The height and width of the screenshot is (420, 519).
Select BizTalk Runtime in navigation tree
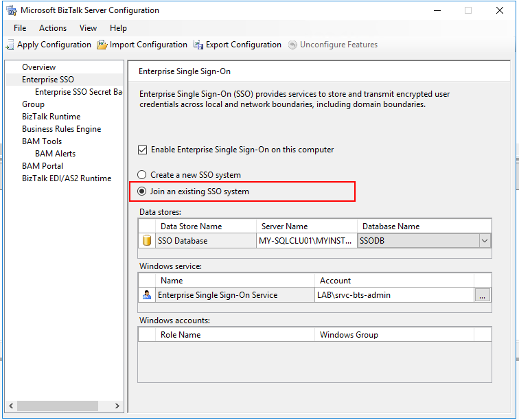tap(51, 117)
